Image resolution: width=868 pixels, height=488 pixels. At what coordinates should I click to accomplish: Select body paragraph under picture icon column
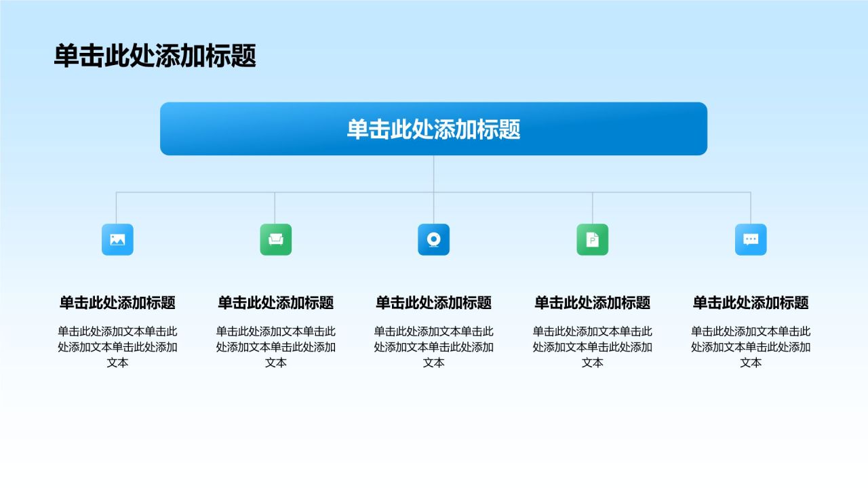117,347
